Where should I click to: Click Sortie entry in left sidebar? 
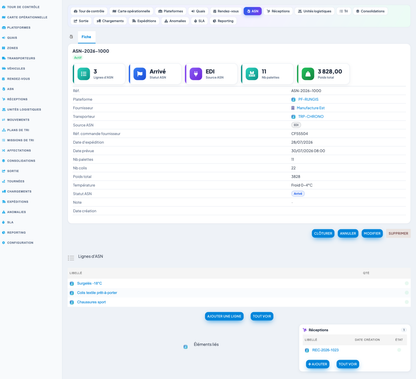click(x=10, y=171)
